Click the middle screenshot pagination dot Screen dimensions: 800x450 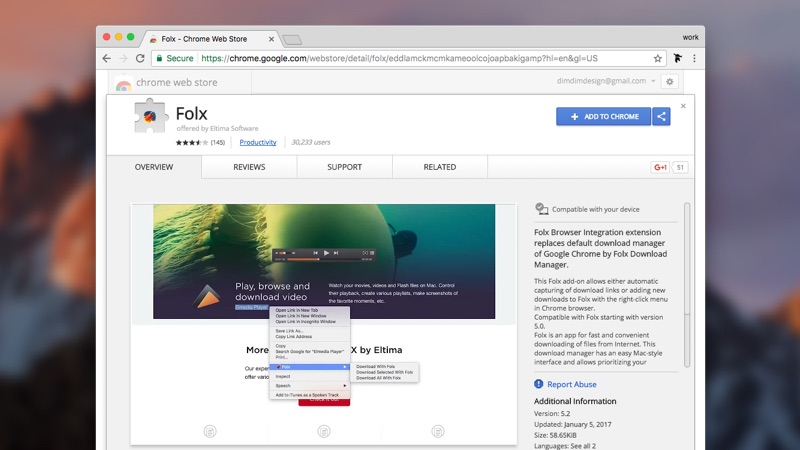click(x=323, y=432)
